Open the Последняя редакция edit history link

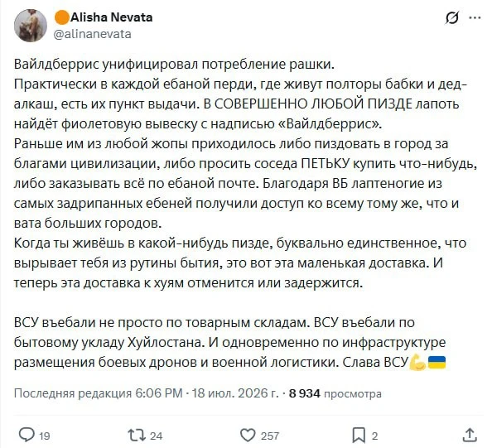point(73,393)
